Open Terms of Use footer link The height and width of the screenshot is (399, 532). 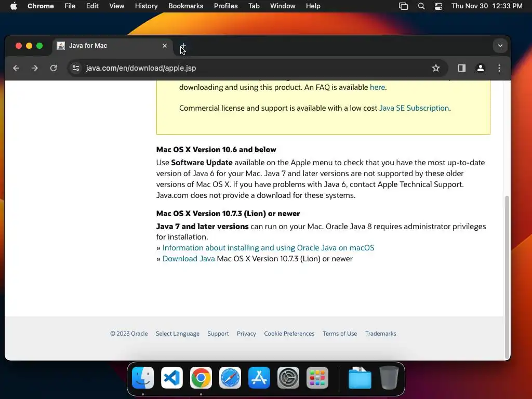click(340, 334)
